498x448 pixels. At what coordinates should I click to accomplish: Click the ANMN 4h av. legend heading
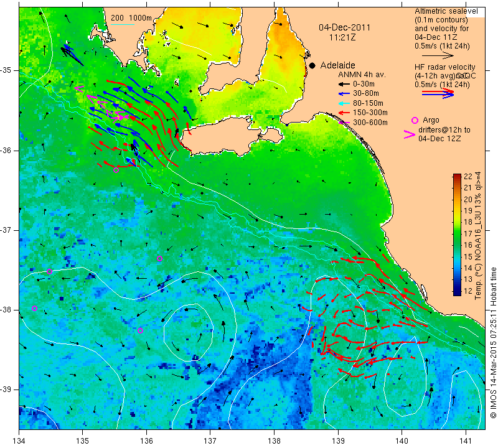coord(362,75)
